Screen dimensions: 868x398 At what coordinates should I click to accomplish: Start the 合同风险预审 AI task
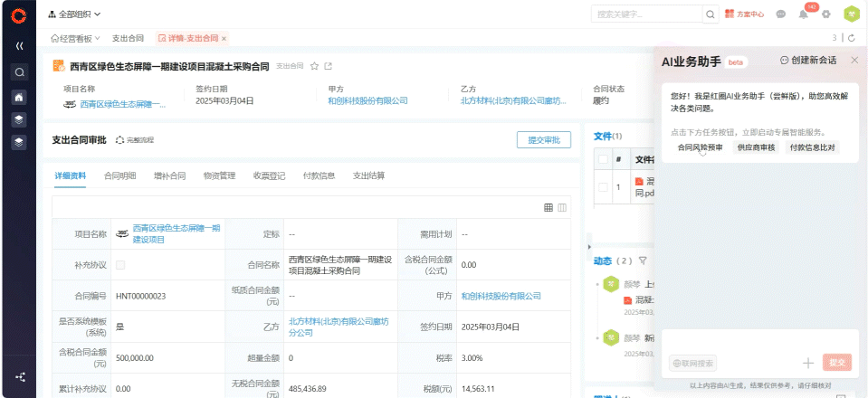(x=700, y=147)
